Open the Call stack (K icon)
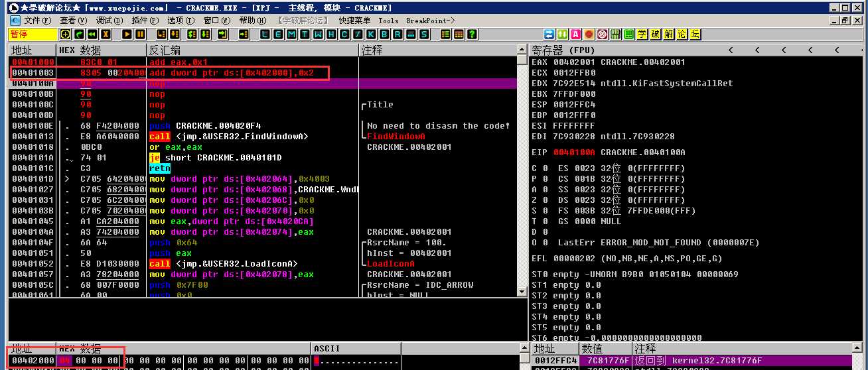 point(372,34)
